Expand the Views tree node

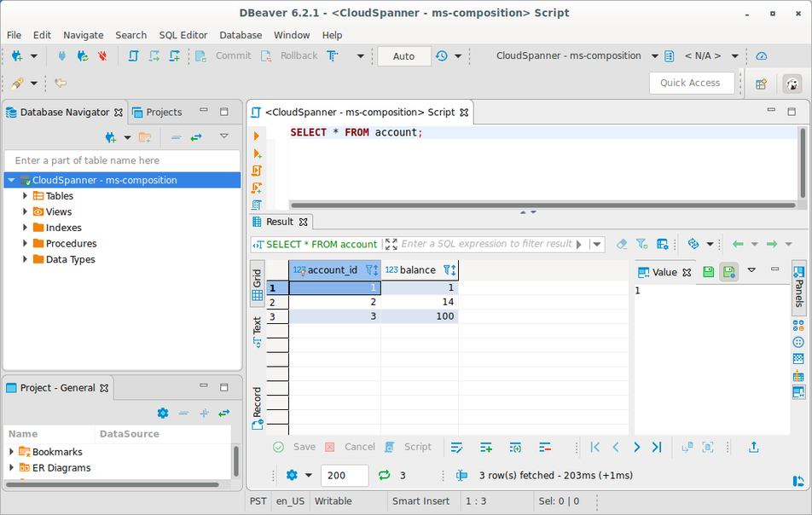(25, 211)
